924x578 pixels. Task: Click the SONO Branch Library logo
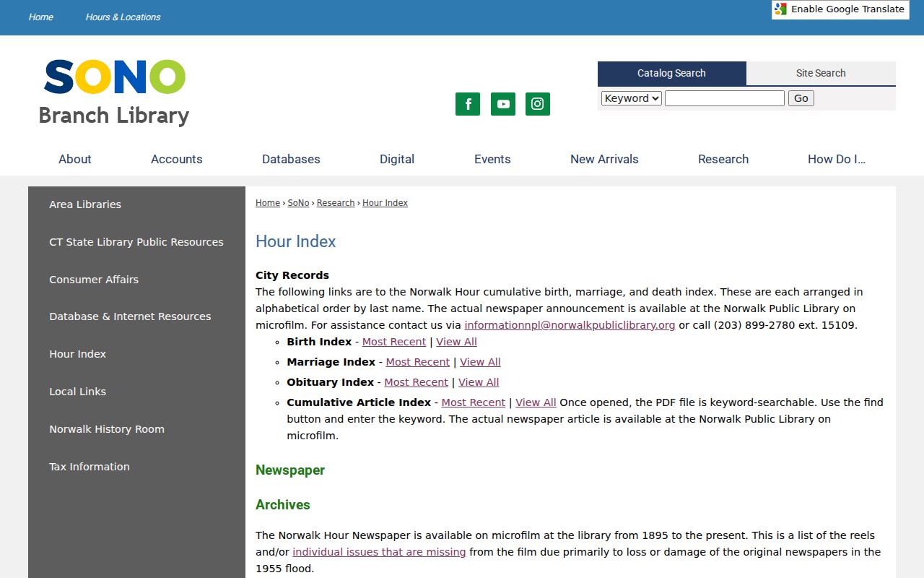(114, 92)
